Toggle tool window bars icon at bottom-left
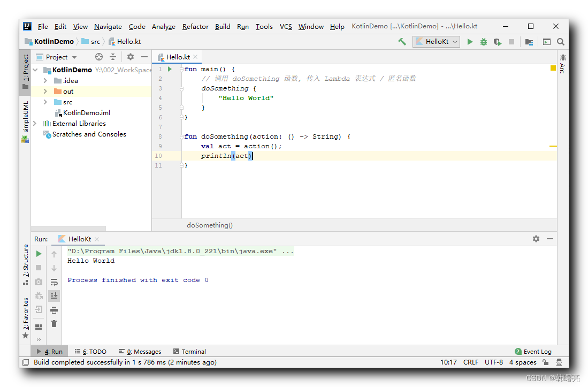588x387 pixels. 26,362
